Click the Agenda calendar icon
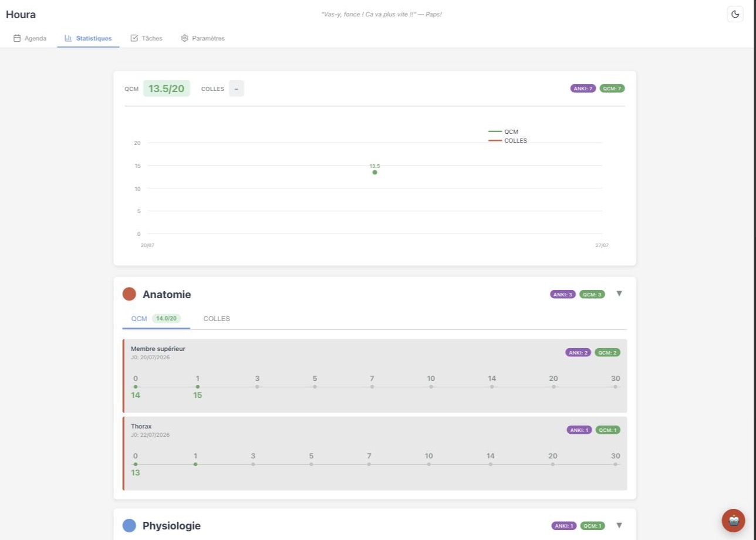This screenshot has width=756, height=540. 17,38
